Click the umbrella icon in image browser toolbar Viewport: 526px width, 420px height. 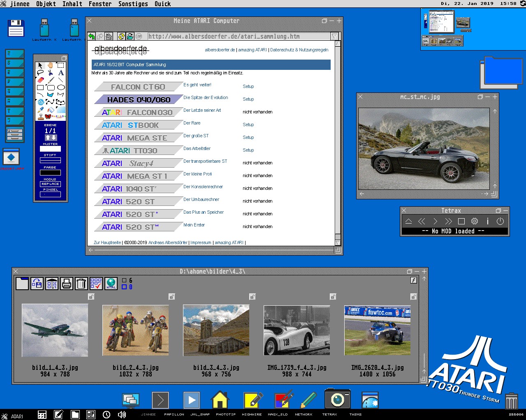coord(52,283)
